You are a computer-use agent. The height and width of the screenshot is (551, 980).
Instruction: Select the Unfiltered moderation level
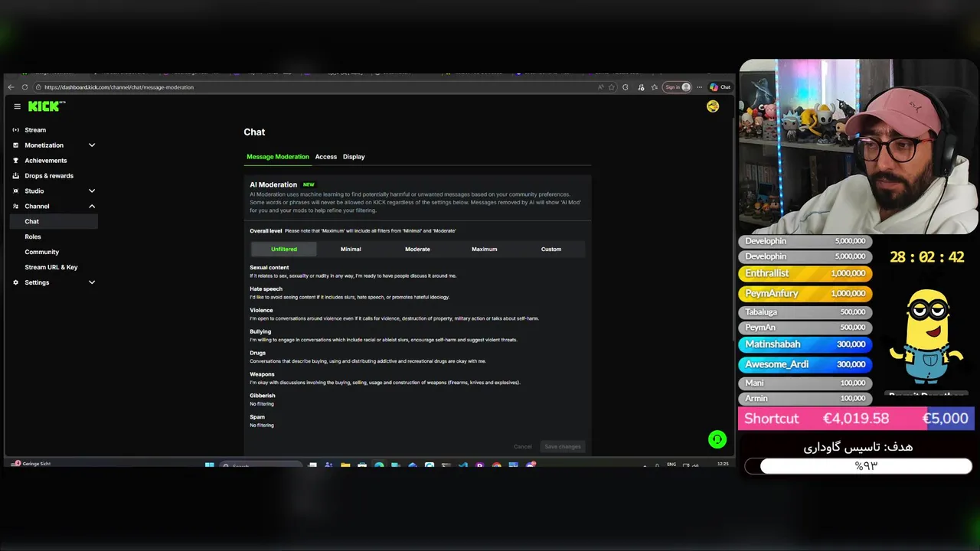pos(284,249)
